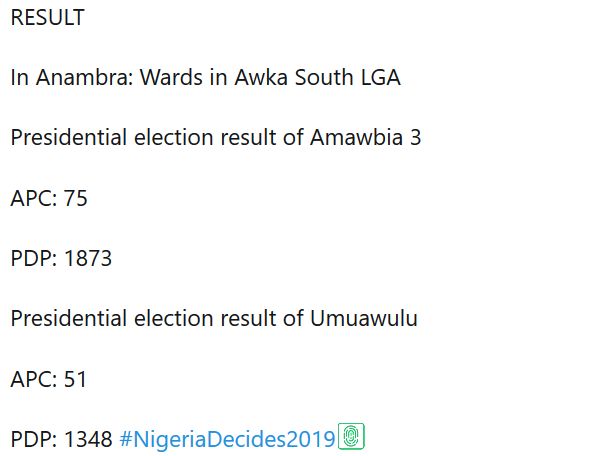Click the green fingerprint emoji icon
Viewport: 600px width, 456px height.
[x=351, y=437]
